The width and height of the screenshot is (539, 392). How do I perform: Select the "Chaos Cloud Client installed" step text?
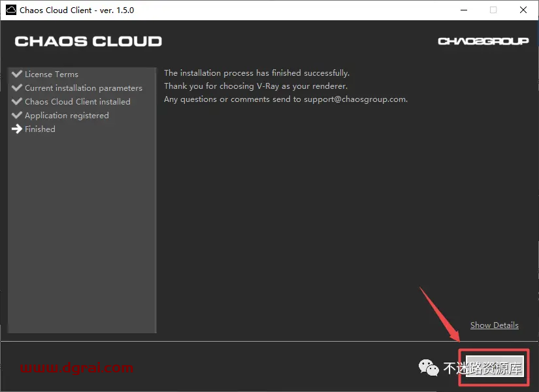[78, 102]
